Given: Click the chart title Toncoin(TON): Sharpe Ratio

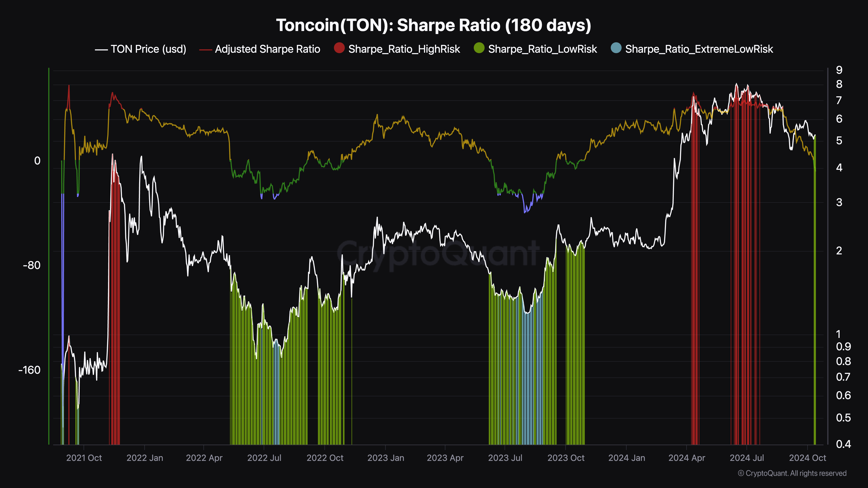Looking at the screenshot, I should click(434, 25).
